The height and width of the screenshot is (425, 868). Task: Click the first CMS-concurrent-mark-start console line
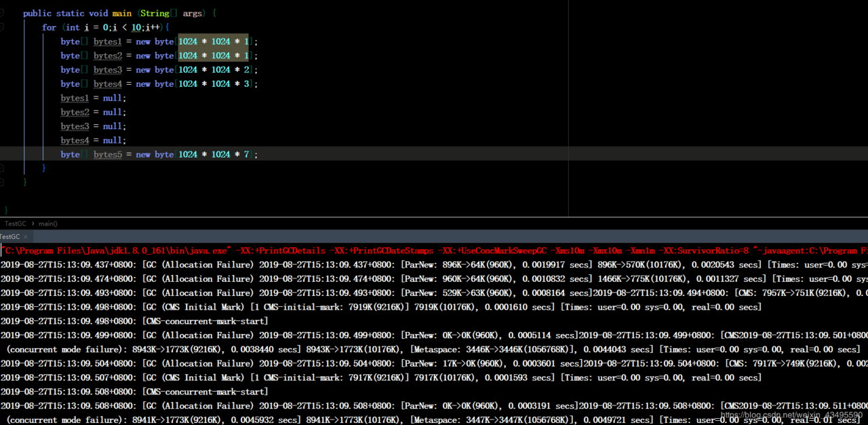point(134,321)
